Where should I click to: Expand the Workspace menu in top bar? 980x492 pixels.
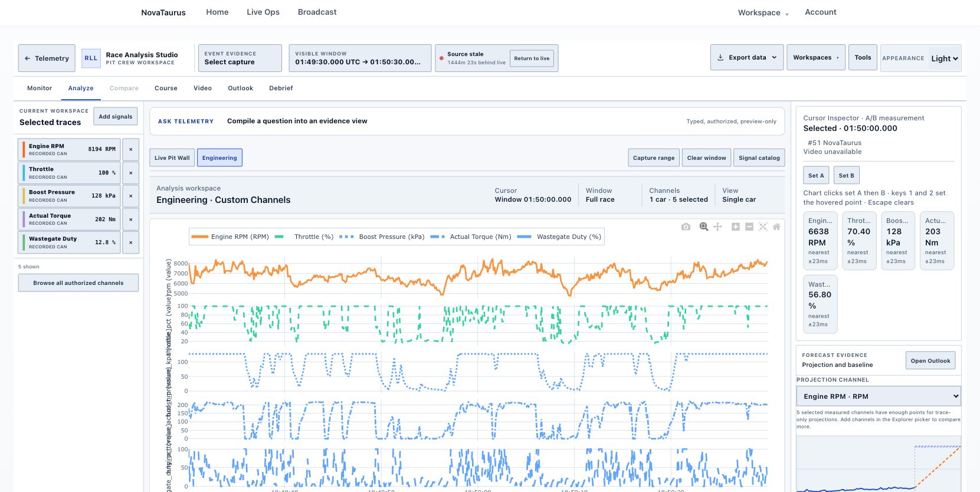763,12
